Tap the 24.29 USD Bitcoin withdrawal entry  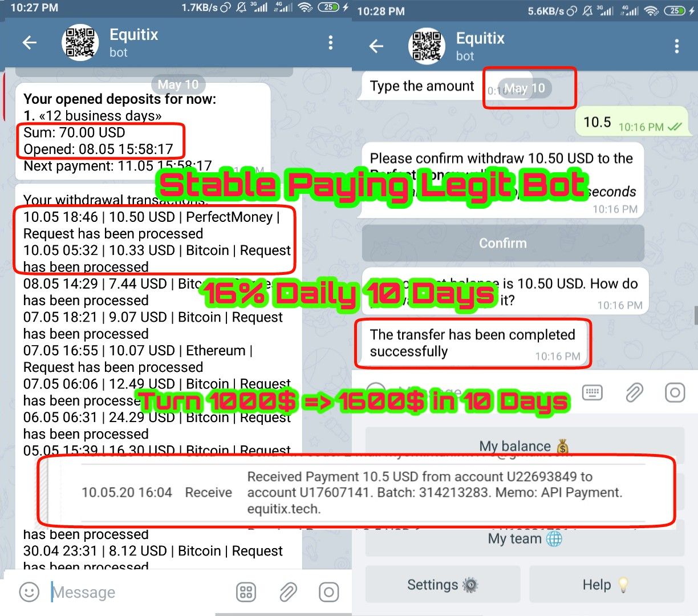click(157, 425)
